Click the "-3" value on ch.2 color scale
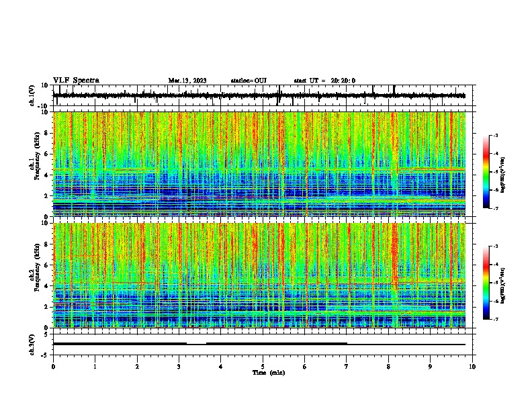Image resolution: width=532 pixels, height=411 pixels. (x=495, y=246)
